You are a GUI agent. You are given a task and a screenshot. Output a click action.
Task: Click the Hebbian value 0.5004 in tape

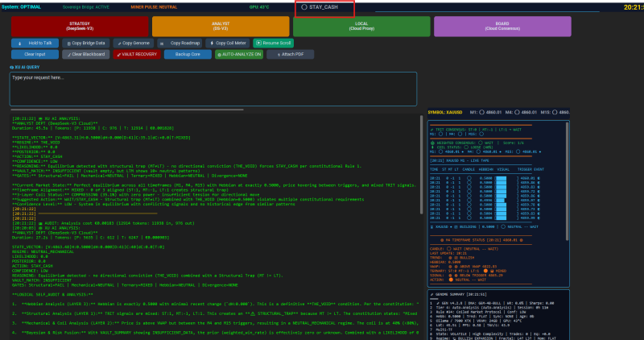tap(486, 214)
